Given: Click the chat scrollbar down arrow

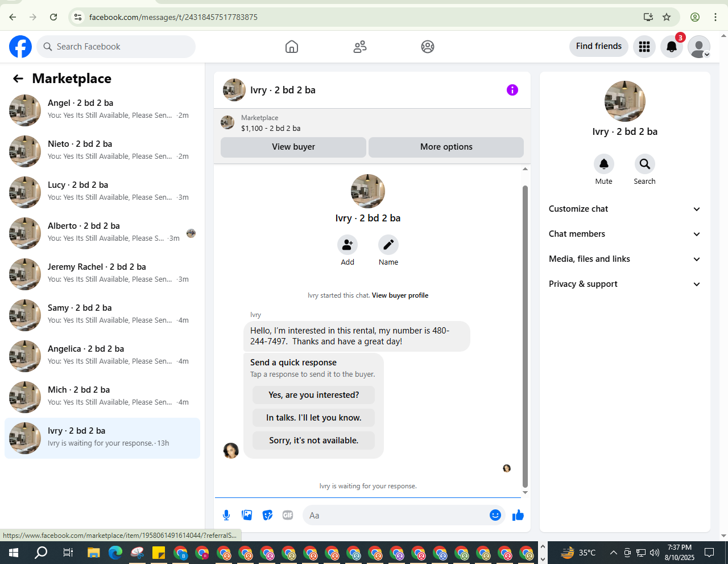Looking at the screenshot, I should point(525,493).
